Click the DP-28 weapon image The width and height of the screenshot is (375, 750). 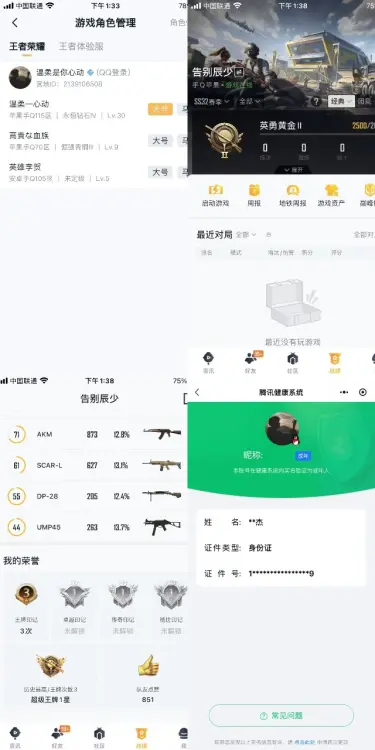(x=162, y=496)
